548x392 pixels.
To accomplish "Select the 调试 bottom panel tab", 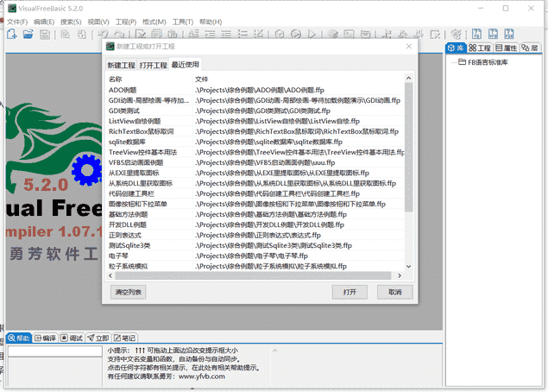I will [72, 338].
